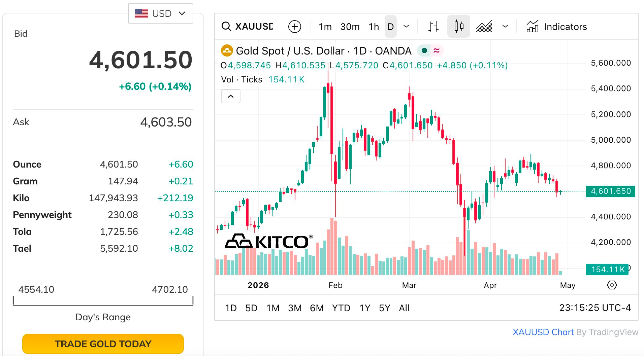
Task: Click the gold bar symbol logo
Action: pos(227,51)
